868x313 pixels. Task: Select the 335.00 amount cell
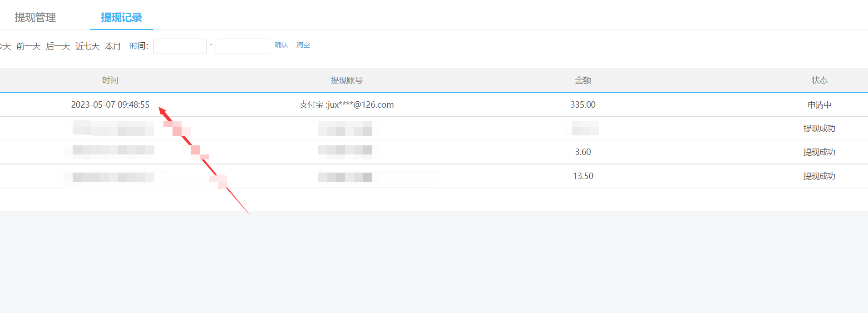[583, 105]
